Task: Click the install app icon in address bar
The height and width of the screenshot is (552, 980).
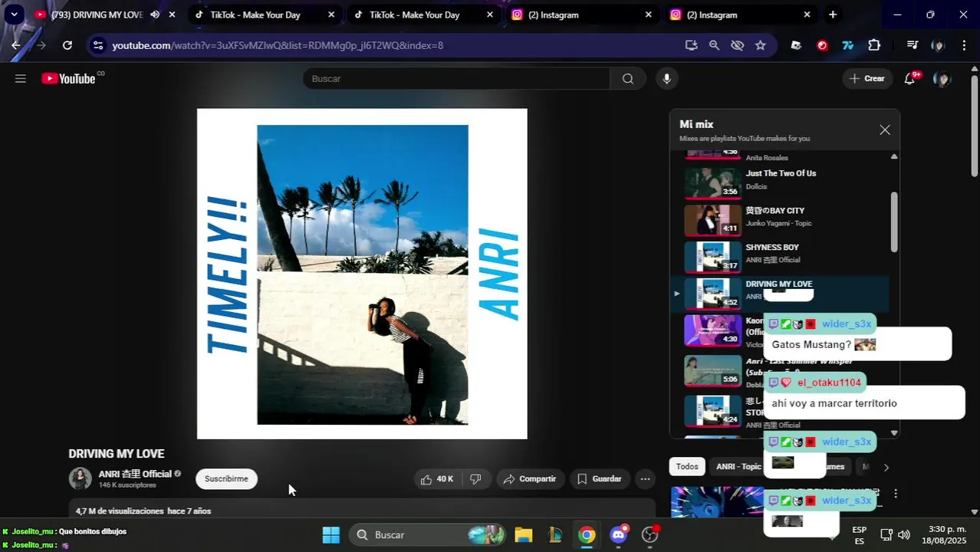Action: tap(691, 45)
